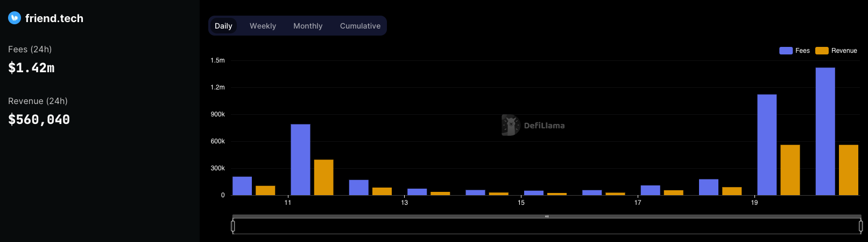The image size is (868, 242).
Task: Click the x-axis label 17
Action: [x=638, y=203]
